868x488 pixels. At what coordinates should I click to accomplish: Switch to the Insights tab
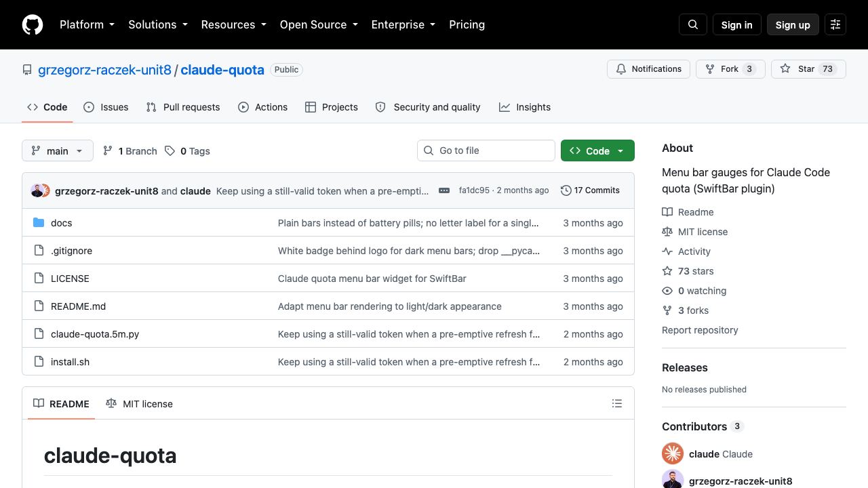click(525, 107)
